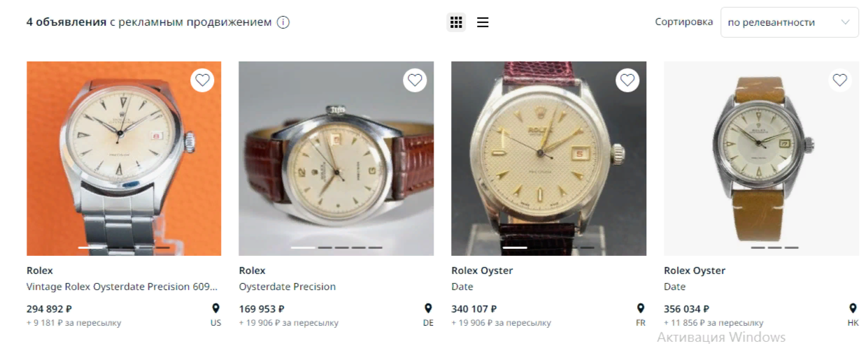Open the Oysterdate Precision listing title

click(287, 287)
